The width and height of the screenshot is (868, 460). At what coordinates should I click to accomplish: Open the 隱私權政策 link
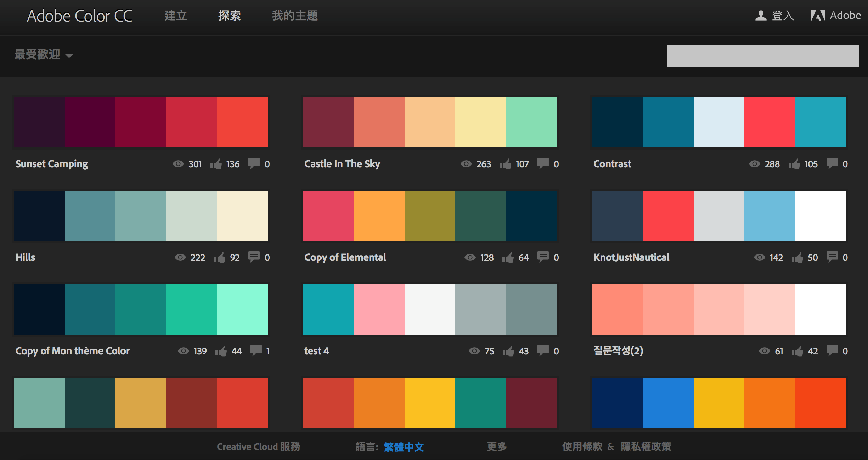click(646, 447)
